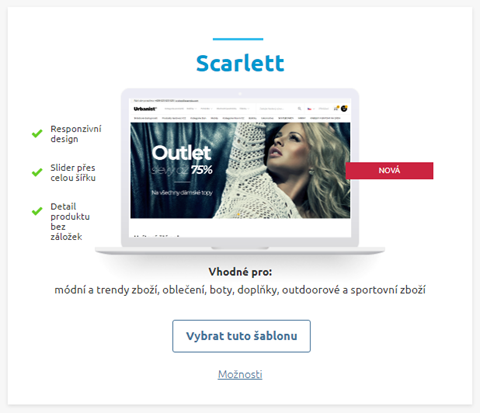
Task: Click the Scarlett template title
Action: point(240,63)
